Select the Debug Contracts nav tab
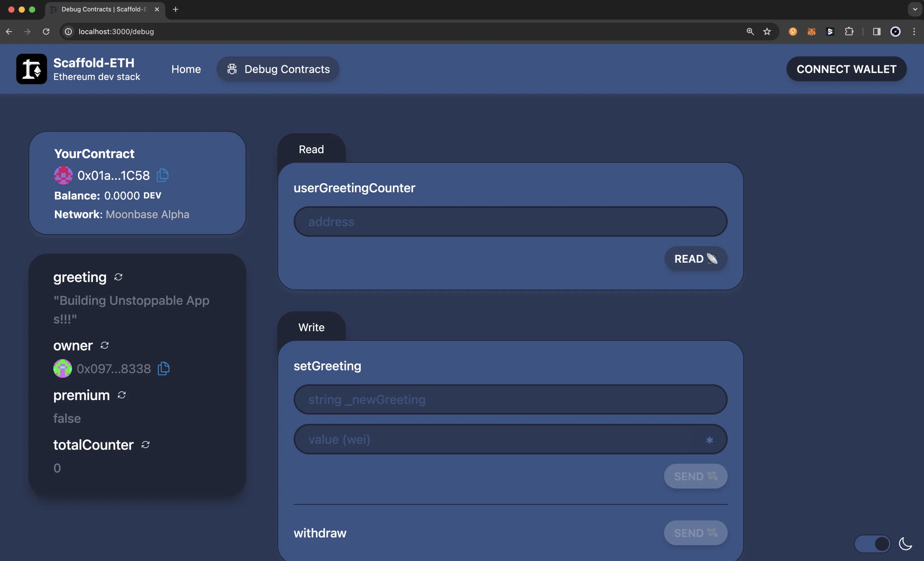Viewport: 924px width, 561px height. [278, 69]
